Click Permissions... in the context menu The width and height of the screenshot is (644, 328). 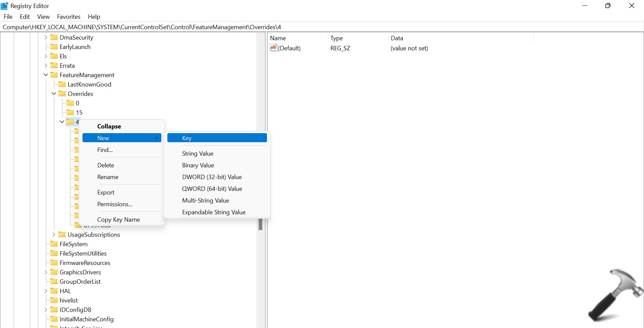click(115, 204)
